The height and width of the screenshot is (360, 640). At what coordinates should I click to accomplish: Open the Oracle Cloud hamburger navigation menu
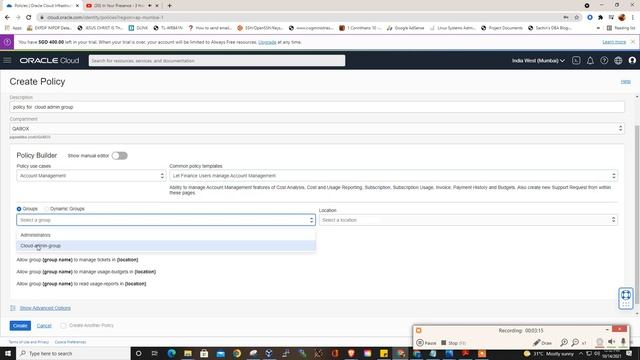tap(7, 60)
